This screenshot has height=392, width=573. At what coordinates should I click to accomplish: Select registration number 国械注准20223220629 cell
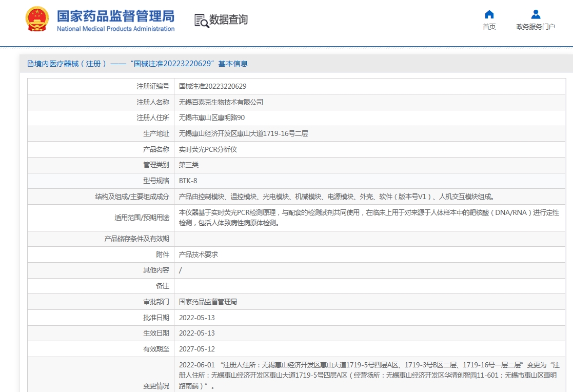pos(213,86)
